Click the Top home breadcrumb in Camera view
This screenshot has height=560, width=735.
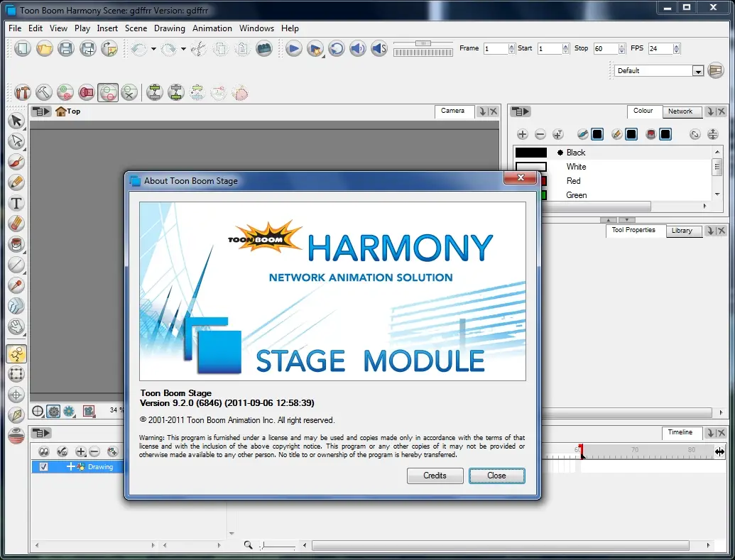pos(68,111)
